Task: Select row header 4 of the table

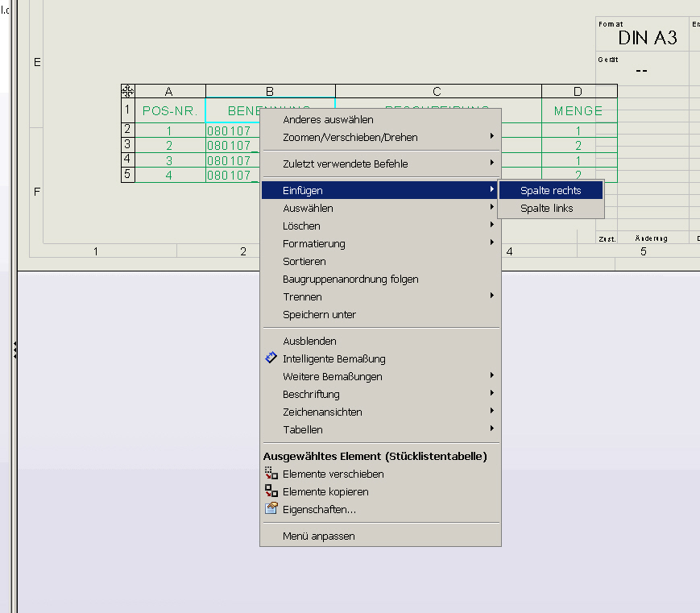Action: (128, 159)
